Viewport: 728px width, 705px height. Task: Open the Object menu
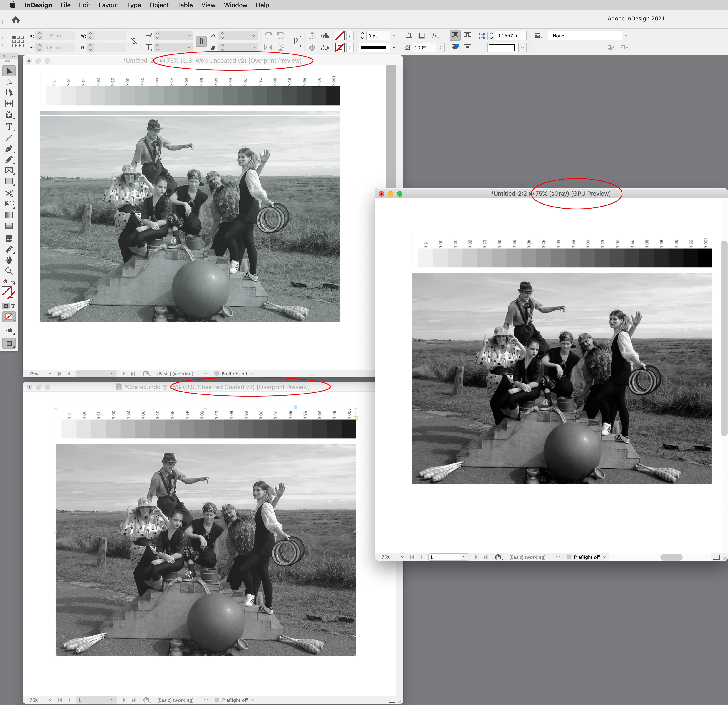pos(158,5)
